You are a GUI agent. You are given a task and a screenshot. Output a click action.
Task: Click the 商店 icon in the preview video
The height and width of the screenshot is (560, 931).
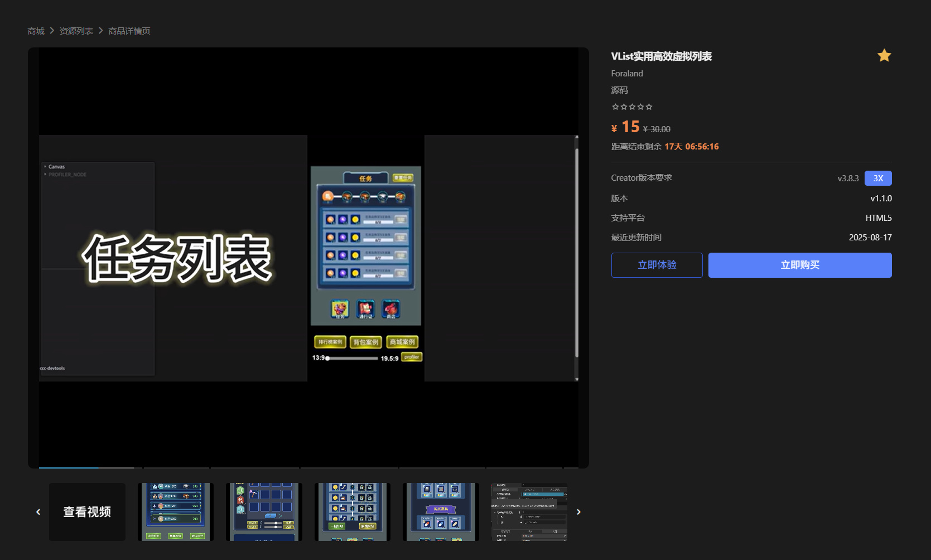(391, 309)
